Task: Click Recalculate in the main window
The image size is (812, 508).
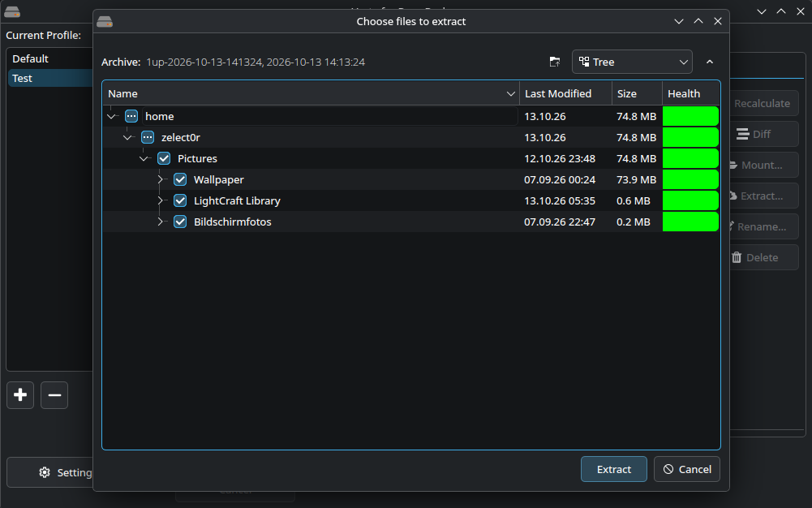Action: click(764, 104)
